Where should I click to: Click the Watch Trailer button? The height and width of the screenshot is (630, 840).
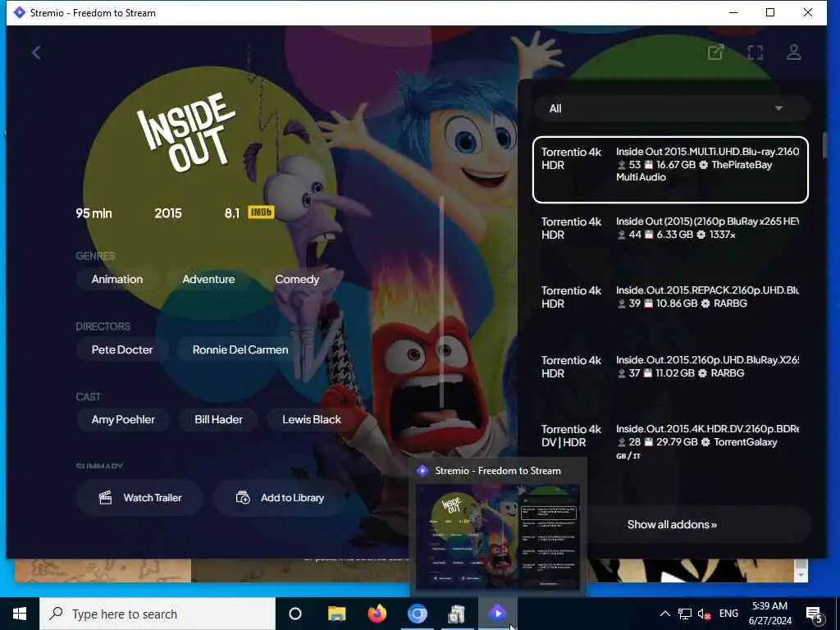139,498
